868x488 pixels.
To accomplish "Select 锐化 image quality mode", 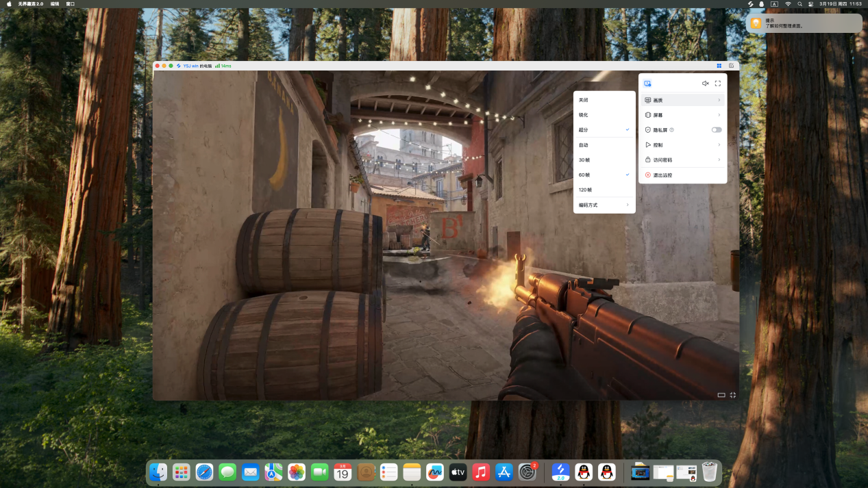I will (583, 114).
